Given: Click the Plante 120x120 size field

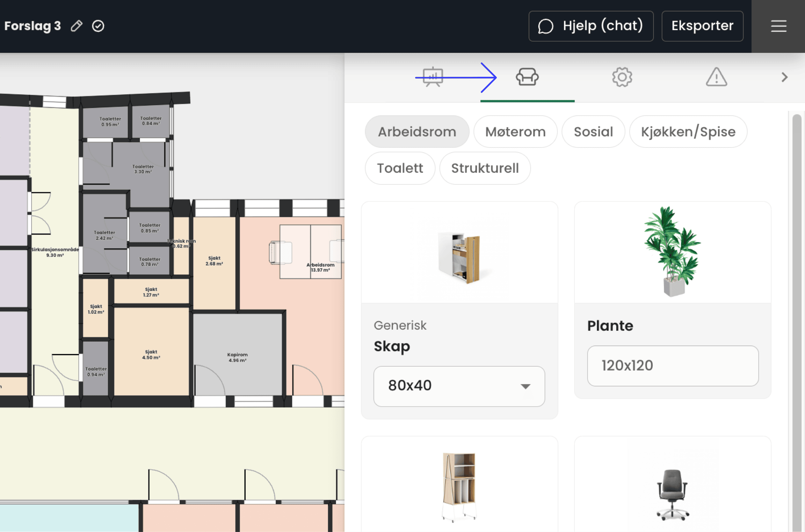Looking at the screenshot, I should coord(673,366).
